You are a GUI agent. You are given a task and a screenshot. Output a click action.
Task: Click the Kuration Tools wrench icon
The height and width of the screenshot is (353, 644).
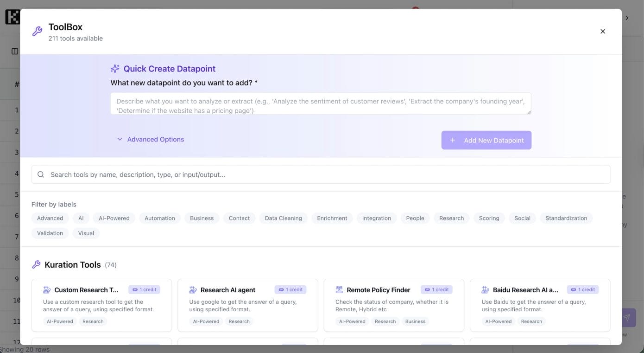(36, 265)
